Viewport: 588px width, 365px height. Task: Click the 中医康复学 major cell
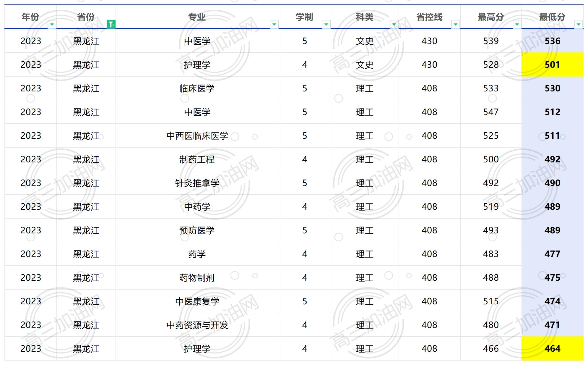point(197,301)
